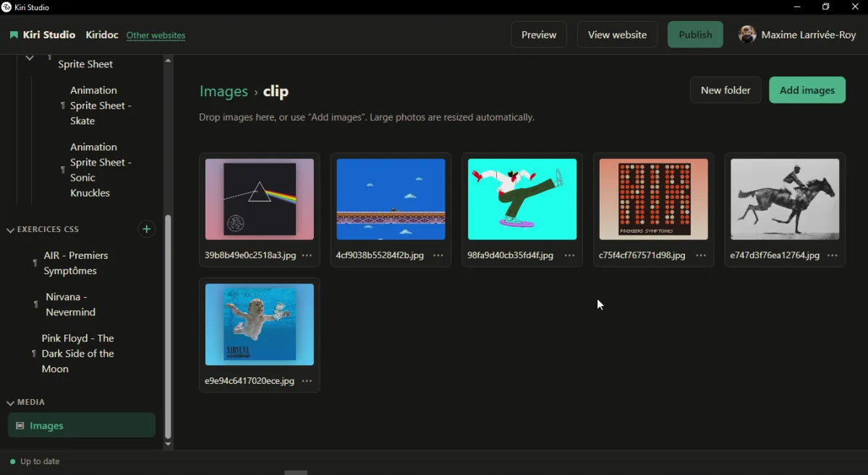Open Pink Floyd - The Dark Side of the Moon page
The height and width of the screenshot is (475, 868).
(x=77, y=354)
